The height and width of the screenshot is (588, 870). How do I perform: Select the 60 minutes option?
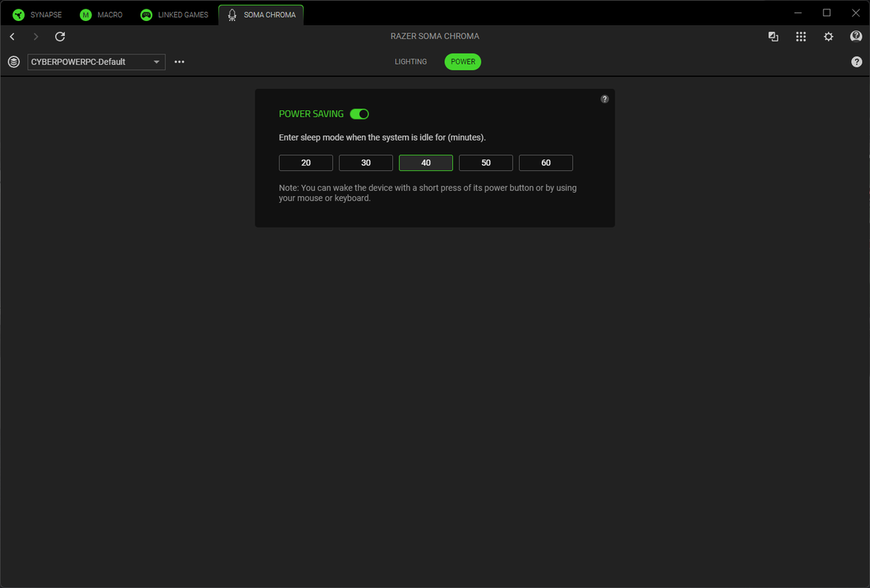point(546,163)
